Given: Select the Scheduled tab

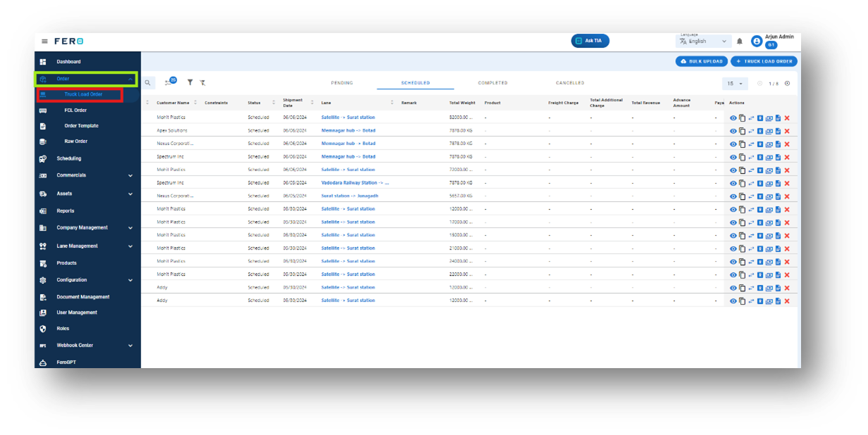Looking at the screenshot, I should 416,83.
